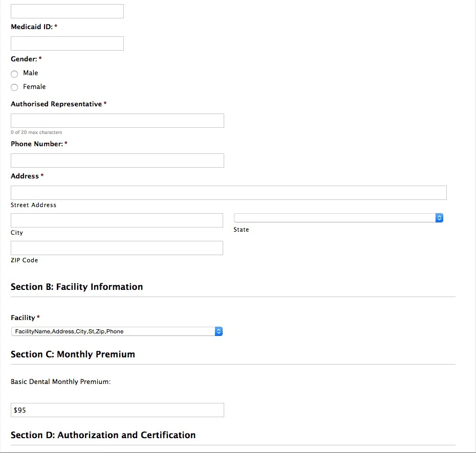This screenshot has width=476, height=453.
Task: Focus the ZIP Code input box
Action: (x=117, y=248)
